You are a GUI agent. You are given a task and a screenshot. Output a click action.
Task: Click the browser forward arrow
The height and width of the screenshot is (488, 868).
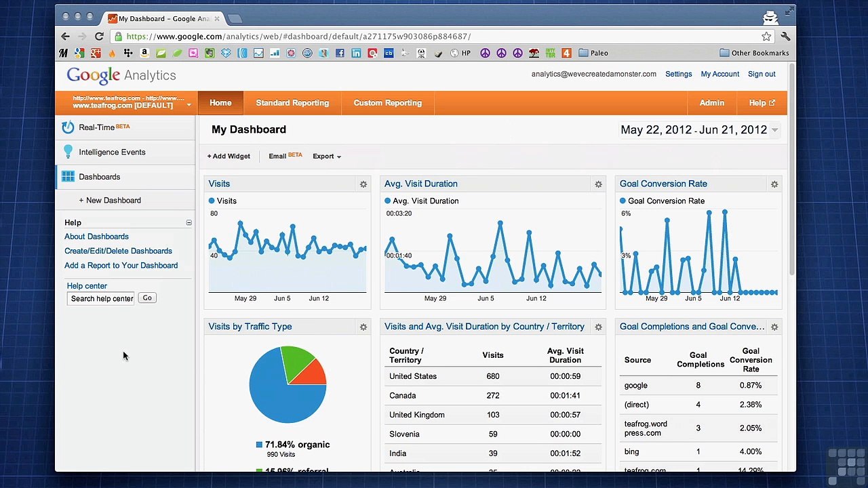point(82,37)
